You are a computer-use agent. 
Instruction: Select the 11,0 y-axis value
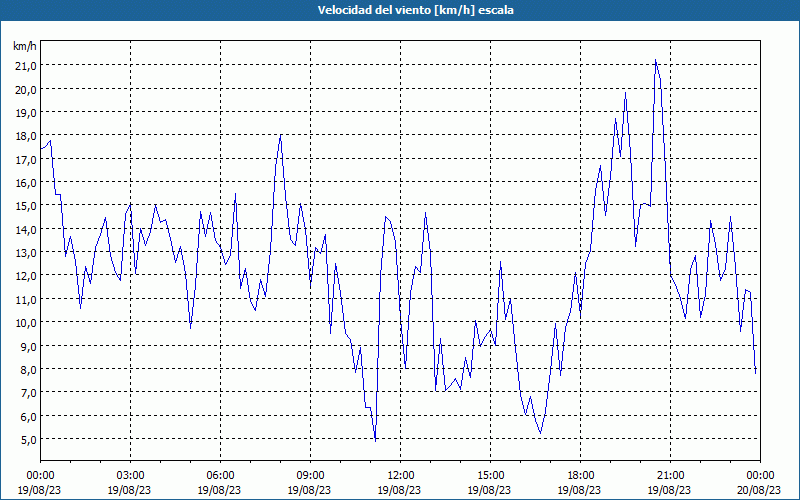click(26, 299)
